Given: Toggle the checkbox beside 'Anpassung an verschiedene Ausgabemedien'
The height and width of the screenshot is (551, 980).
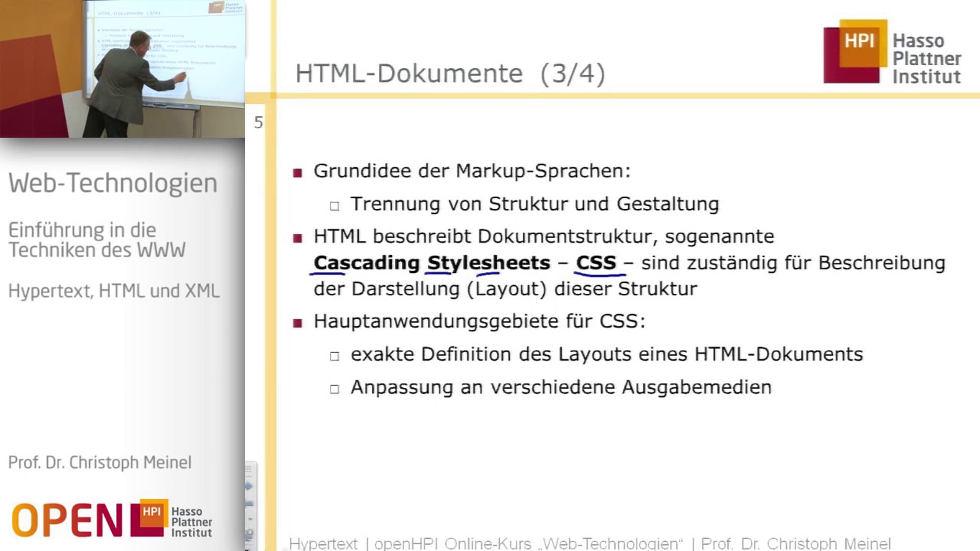Looking at the screenshot, I should coord(333,388).
